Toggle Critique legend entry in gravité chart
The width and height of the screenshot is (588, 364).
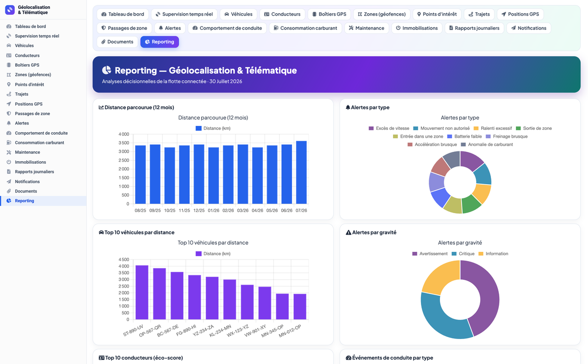463,254
